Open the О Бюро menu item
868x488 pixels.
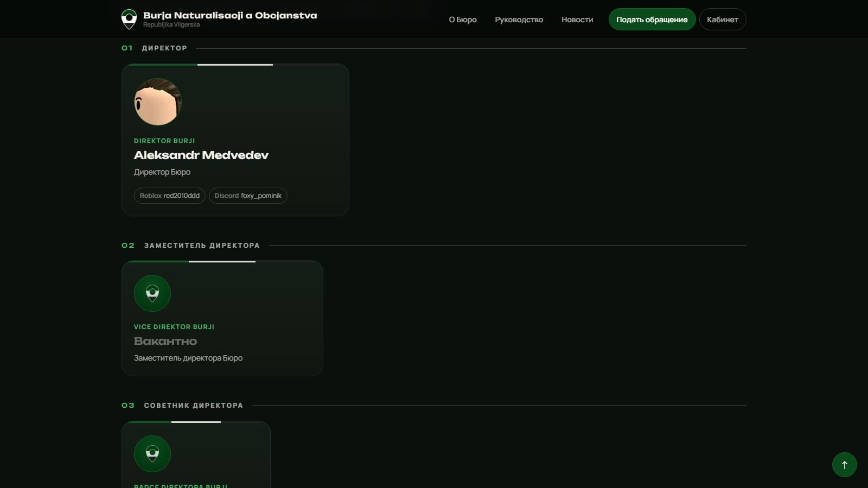[463, 20]
